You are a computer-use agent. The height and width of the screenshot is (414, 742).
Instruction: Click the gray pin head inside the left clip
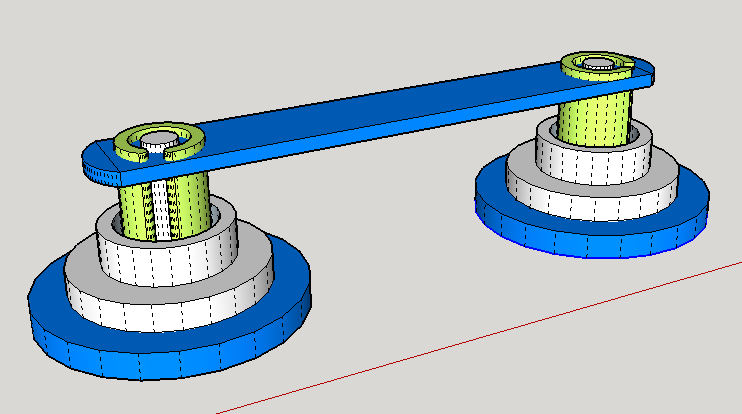click(x=159, y=140)
